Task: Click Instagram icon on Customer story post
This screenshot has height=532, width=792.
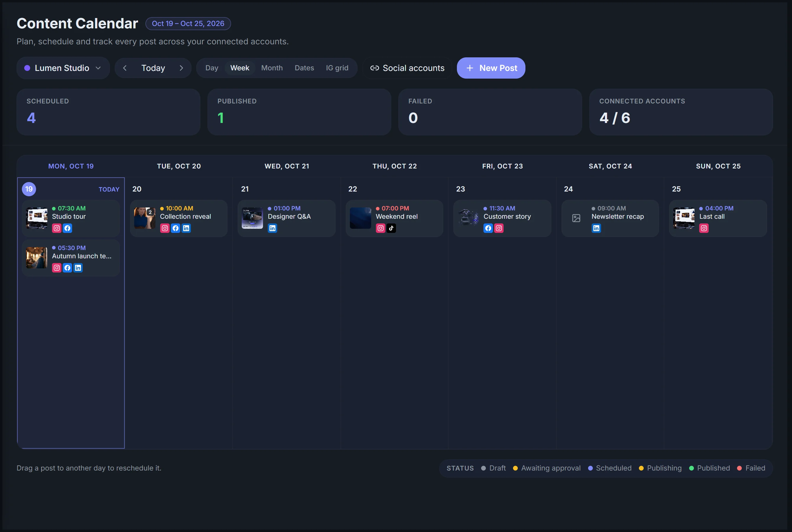Action: pos(499,228)
